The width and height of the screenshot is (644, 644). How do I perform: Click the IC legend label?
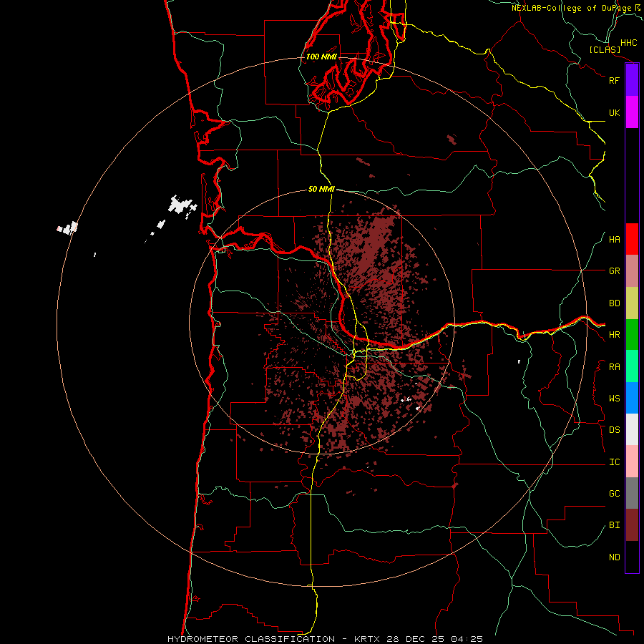tap(615, 462)
